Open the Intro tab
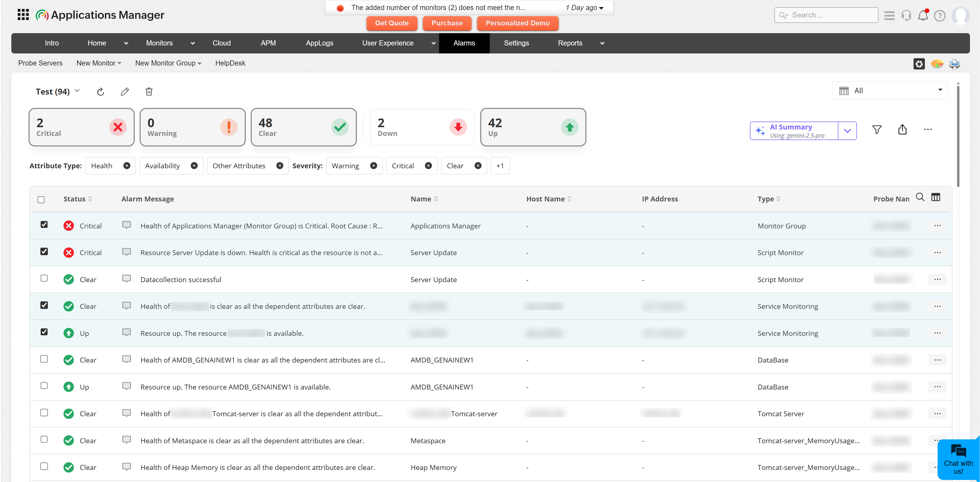 point(52,43)
